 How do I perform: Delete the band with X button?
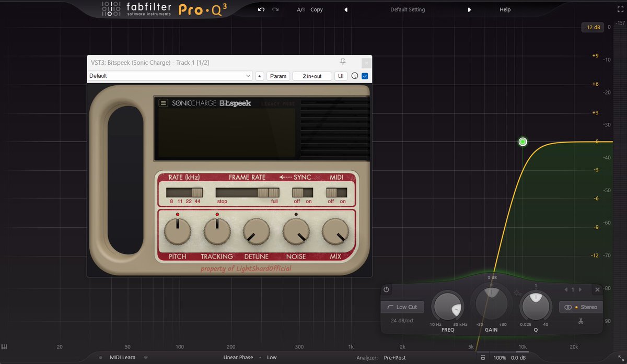coord(597,289)
